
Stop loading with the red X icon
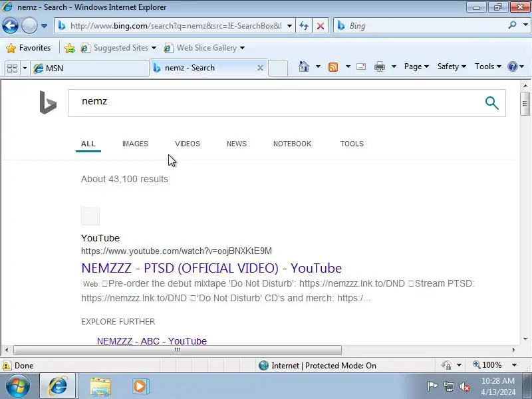tap(321, 26)
